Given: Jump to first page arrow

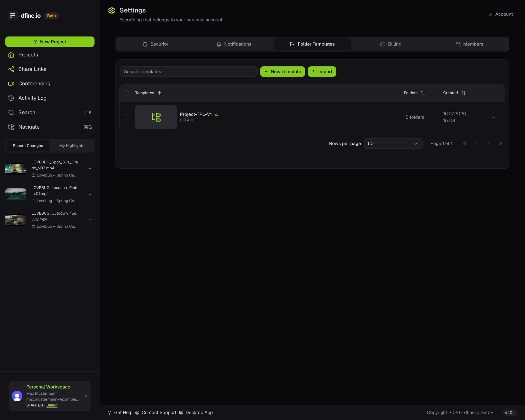Looking at the screenshot, I should click(x=465, y=143).
